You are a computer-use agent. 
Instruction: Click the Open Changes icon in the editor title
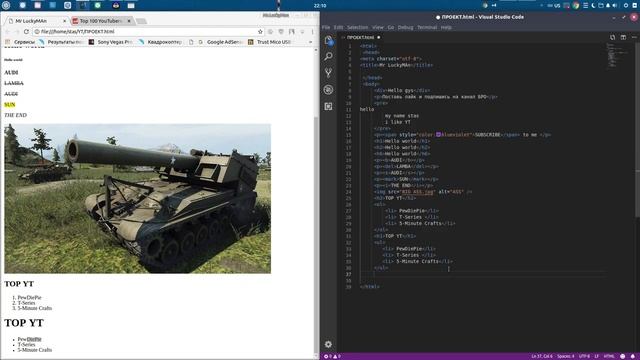[x=613, y=37]
